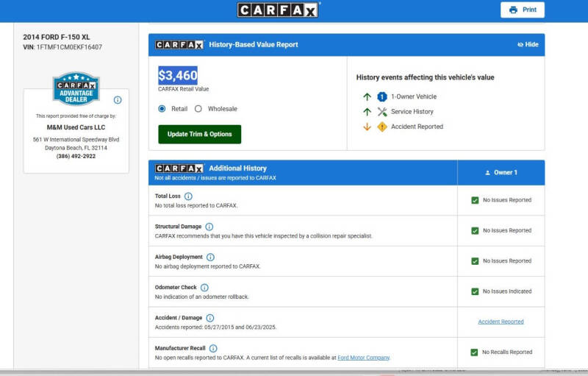Viewport: 588px width, 376px height.
Task: Click the green up arrow for 1-Owner Vehicle
Action: point(367,97)
